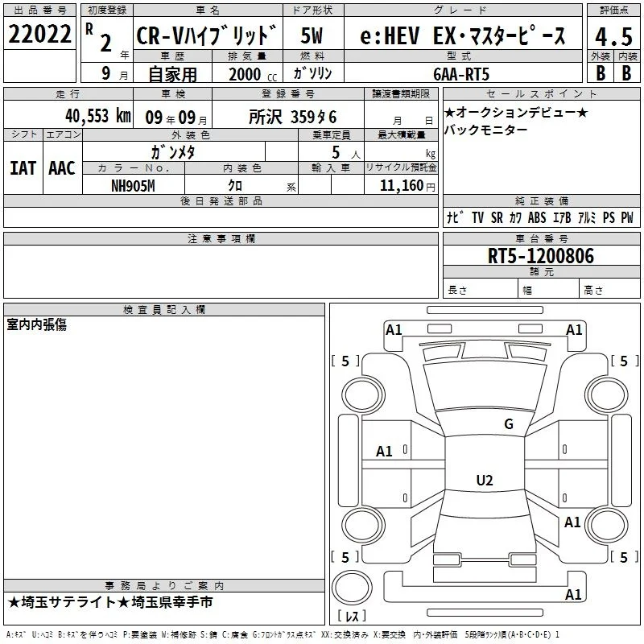Select vehicle history value 自家用
644x644 pixels.
172,74
